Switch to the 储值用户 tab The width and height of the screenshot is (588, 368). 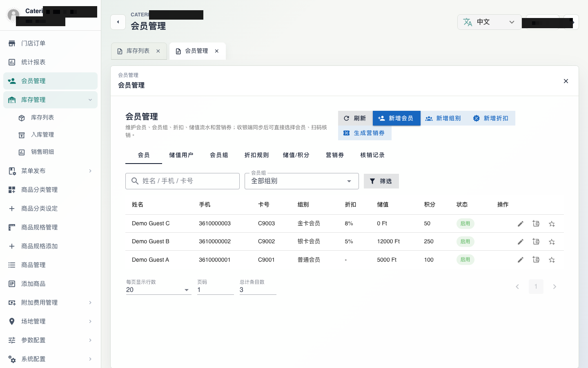(181, 155)
